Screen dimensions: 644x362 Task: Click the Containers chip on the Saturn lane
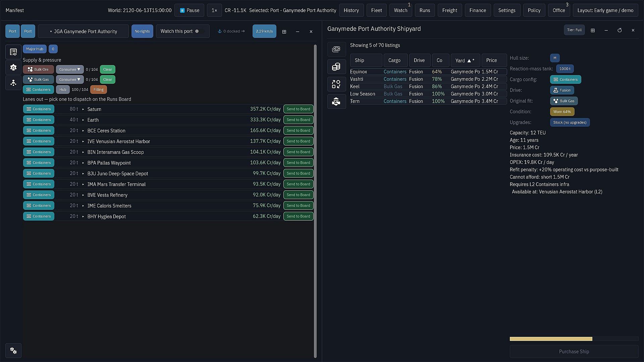point(39,109)
